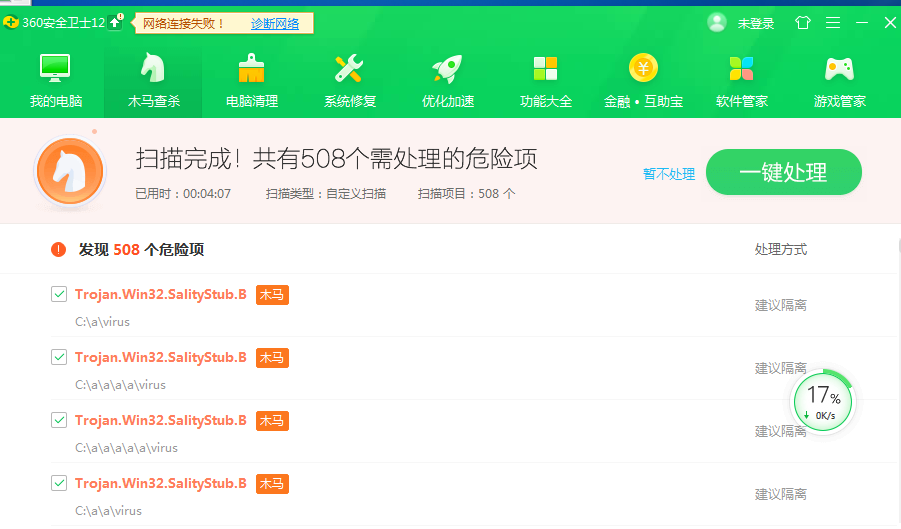The height and width of the screenshot is (529, 901).
Task: Open 功能大全 grid icon
Action: pyautogui.click(x=545, y=68)
